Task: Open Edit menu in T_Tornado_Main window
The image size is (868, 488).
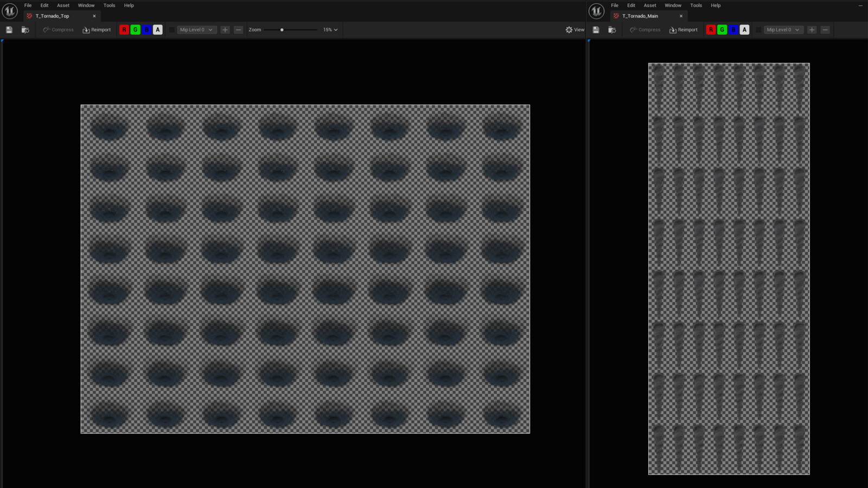Action: (x=631, y=5)
